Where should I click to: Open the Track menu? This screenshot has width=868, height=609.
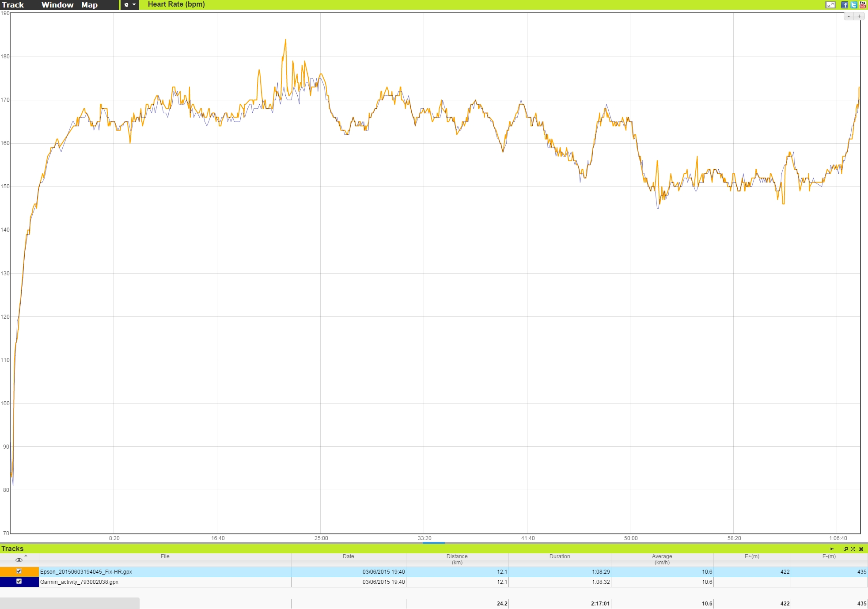[13, 5]
